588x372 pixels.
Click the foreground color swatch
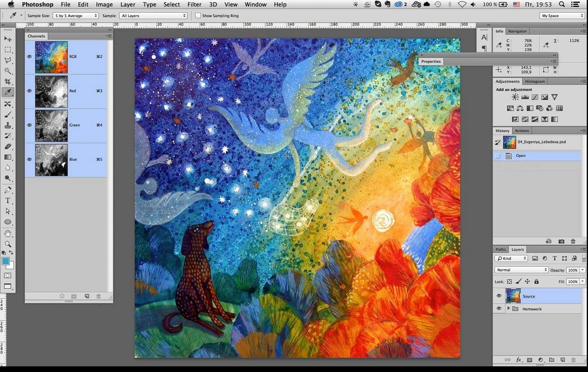[5, 261]
